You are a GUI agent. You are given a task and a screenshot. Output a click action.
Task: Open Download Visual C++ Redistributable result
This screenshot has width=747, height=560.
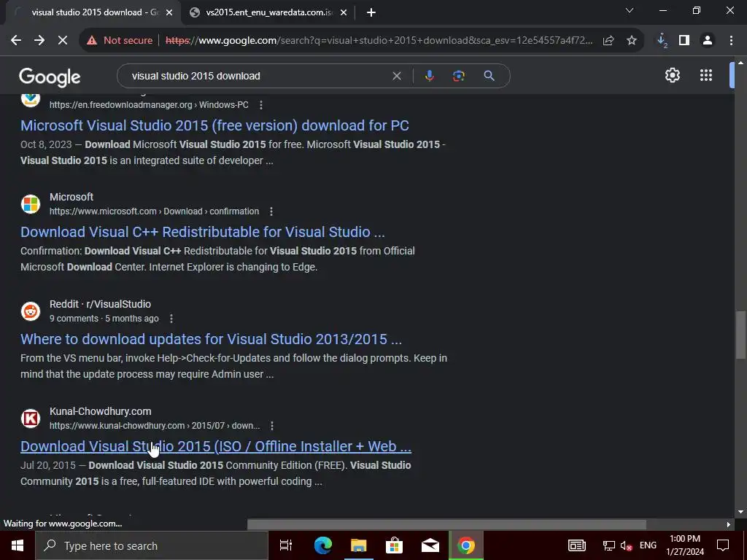(203, 232)
